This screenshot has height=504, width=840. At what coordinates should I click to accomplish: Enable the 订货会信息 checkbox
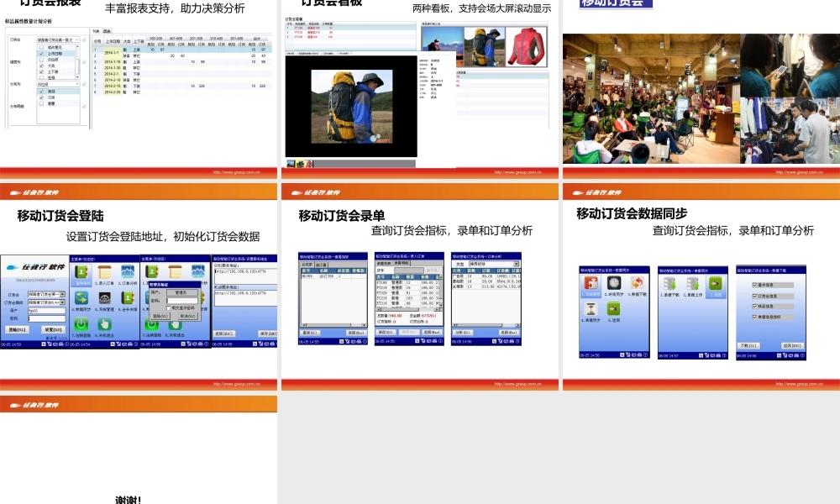[x=754, y=296]
